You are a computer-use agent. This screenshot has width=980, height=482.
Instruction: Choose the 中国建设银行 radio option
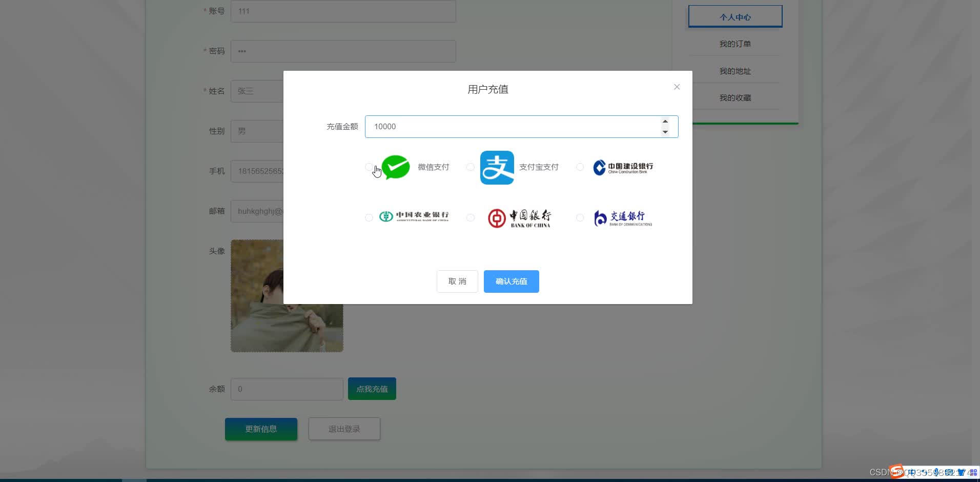[580, 167]
